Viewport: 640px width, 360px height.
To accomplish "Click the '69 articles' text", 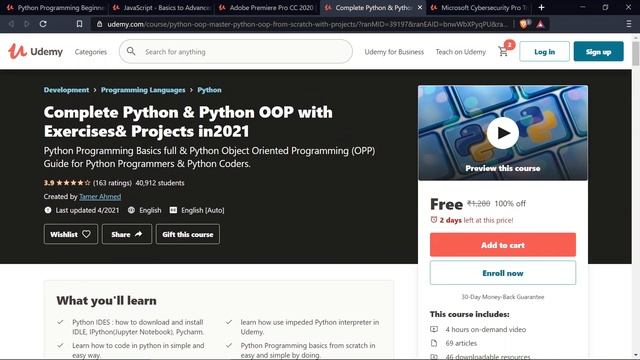I will pos(461,343).
